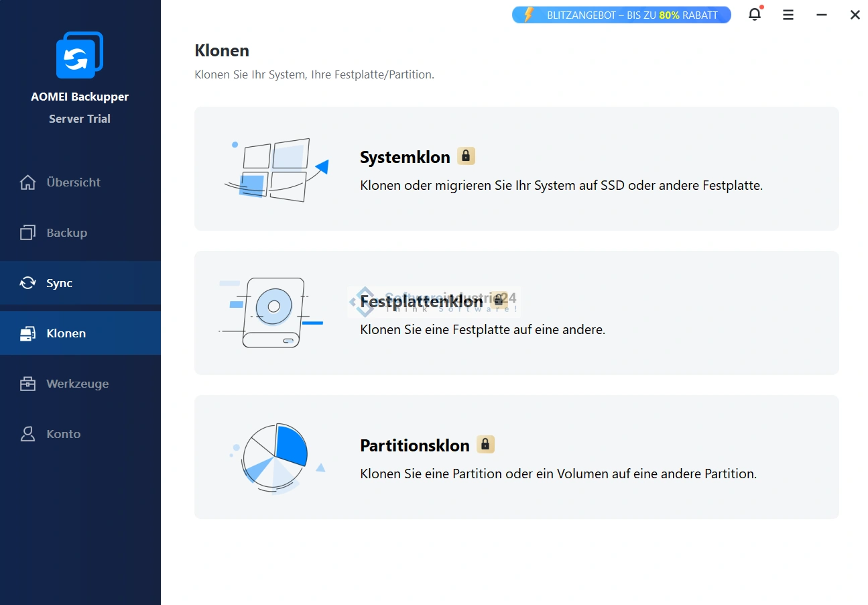Click the AOMEI Backupper logo icon
The height and width of the screenshot is (605, 868).
click(x=79, y=55)
